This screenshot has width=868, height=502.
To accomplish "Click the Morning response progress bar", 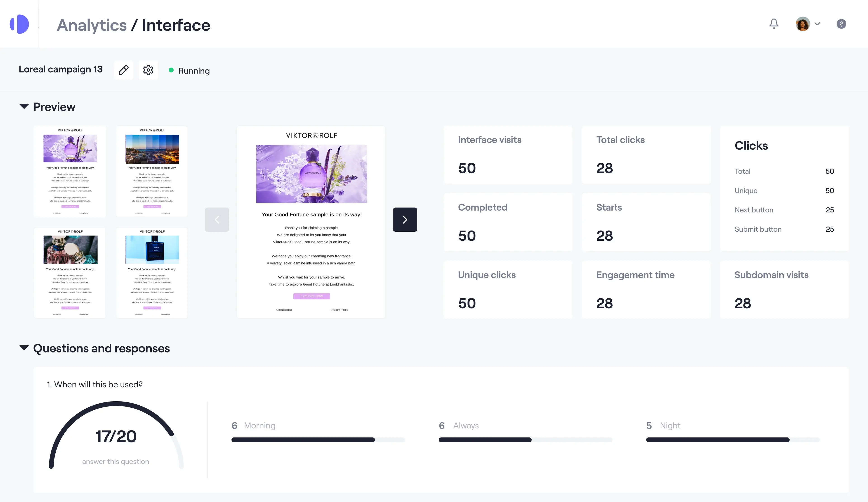I will [x=318, y=440].
